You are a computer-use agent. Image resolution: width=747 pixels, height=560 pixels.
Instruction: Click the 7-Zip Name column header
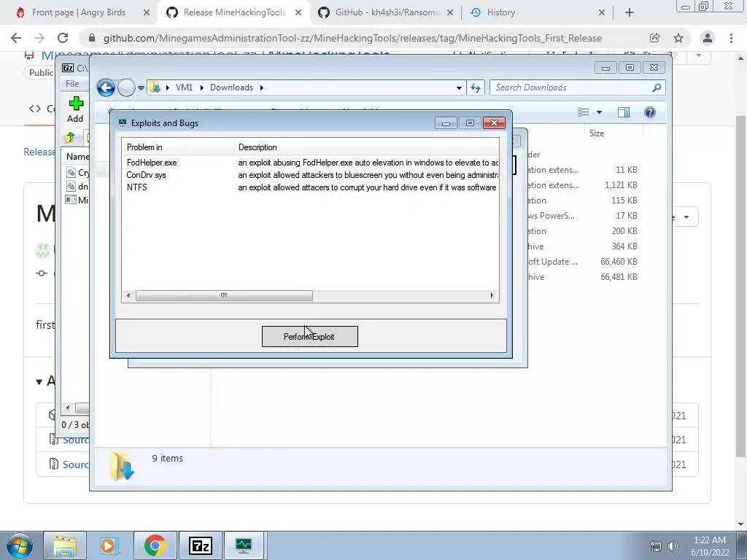77,156
